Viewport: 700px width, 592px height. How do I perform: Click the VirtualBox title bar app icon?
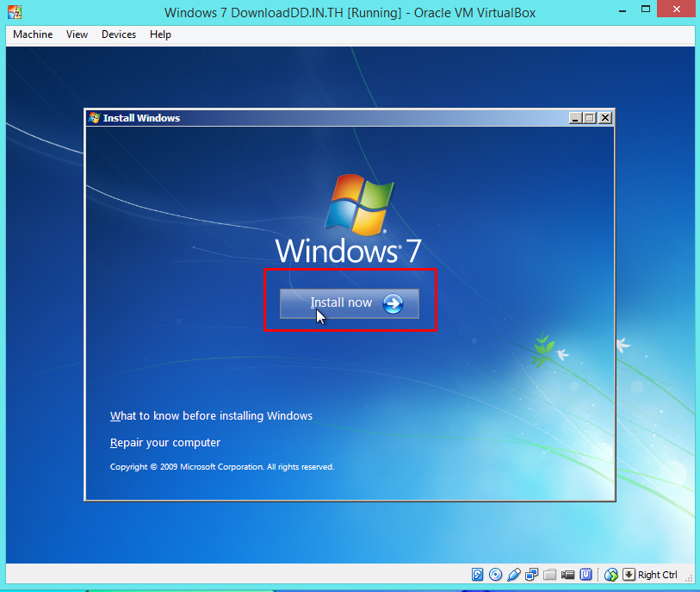point(15,12)
